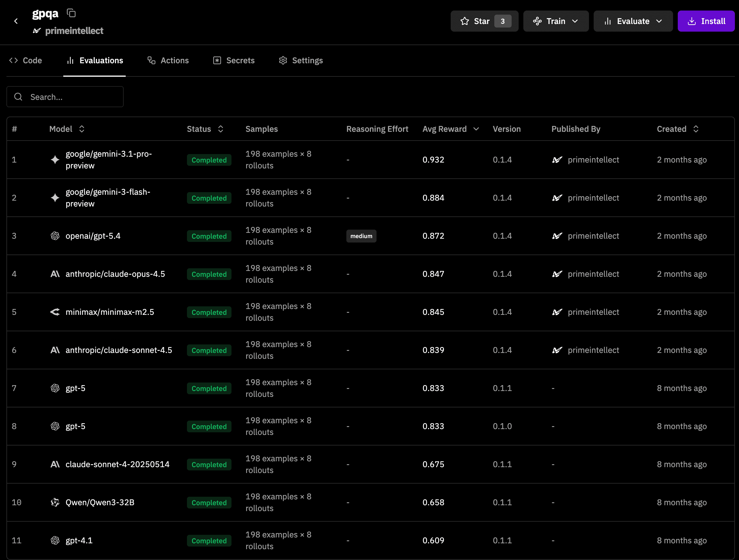Click publisher logo in the openai/gpt-5.4 row
The height and width of the screenshot is (560, 739).
point(557,236)
